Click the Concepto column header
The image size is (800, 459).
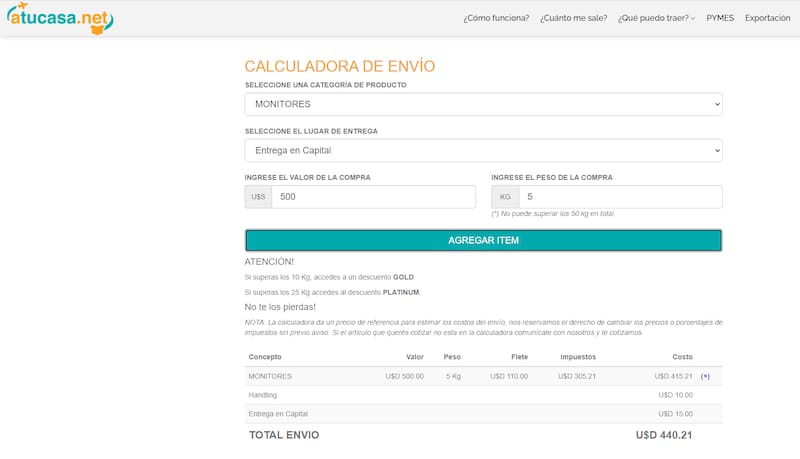[265, 356]
